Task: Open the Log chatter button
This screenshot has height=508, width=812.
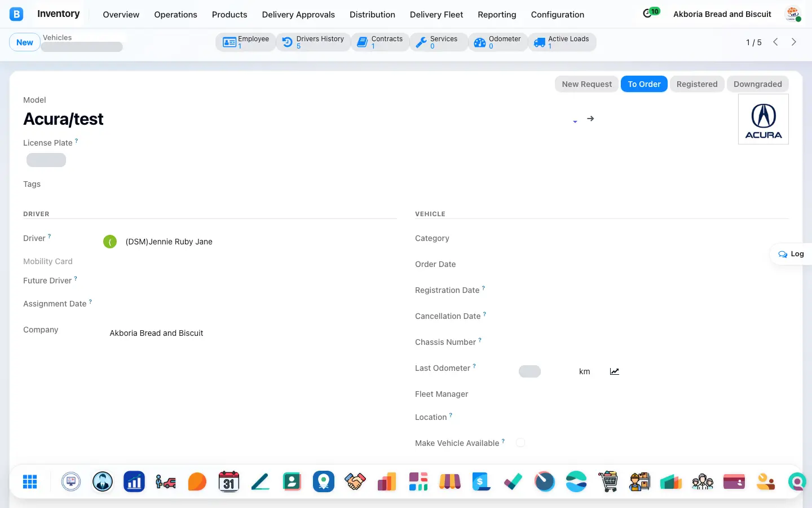Action: click(791, 254)
